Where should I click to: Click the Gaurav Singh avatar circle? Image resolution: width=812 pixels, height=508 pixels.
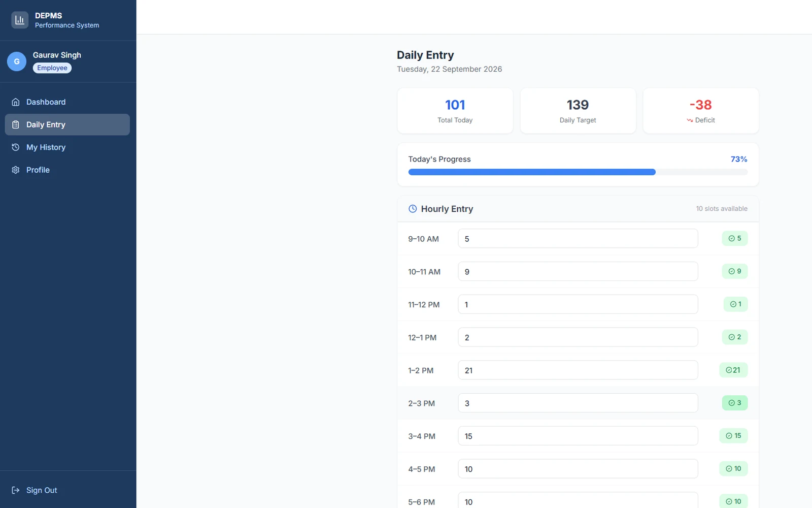pos(17,61)
